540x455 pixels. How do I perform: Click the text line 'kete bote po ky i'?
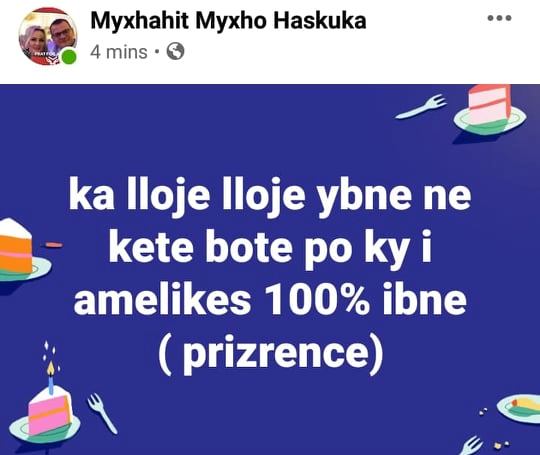pyautogui.click(x=270, y=249)
